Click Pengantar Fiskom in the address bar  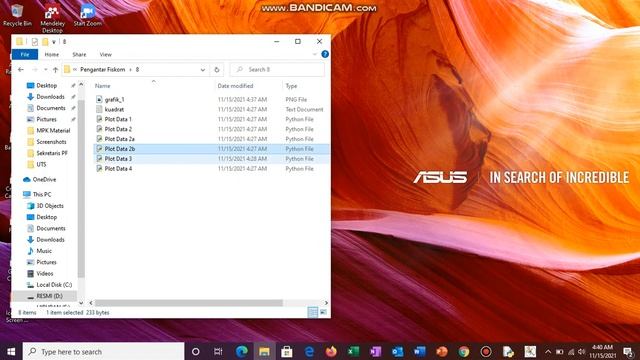(x=102, y=70)
